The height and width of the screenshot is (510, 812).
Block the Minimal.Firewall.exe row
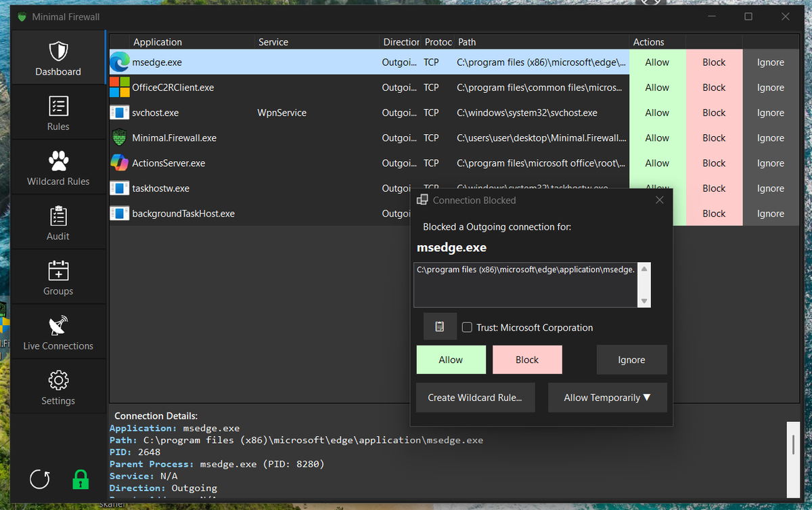point(714,137)
